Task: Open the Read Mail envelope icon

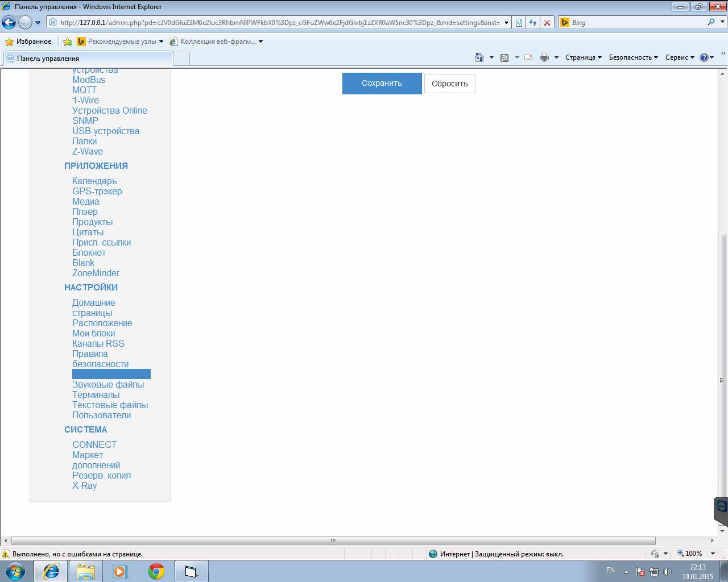Action: pyautogui.click(x=527, y=57)
